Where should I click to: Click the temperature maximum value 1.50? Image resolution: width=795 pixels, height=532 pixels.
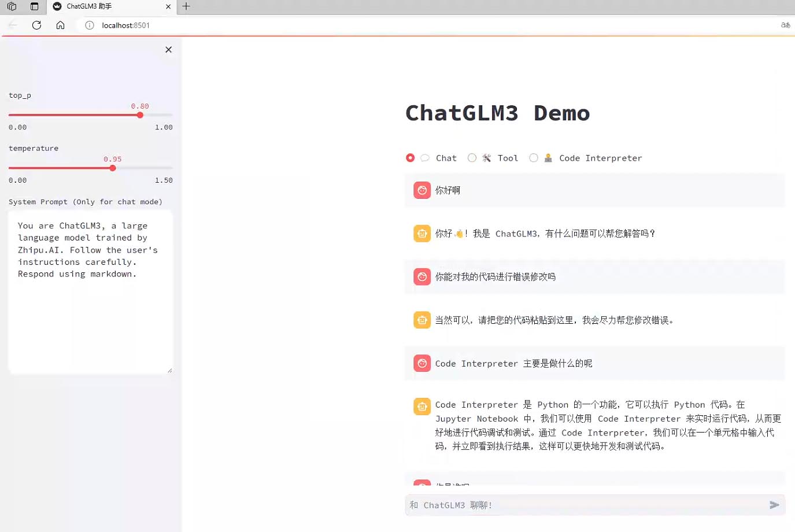[x=164, y=180]
